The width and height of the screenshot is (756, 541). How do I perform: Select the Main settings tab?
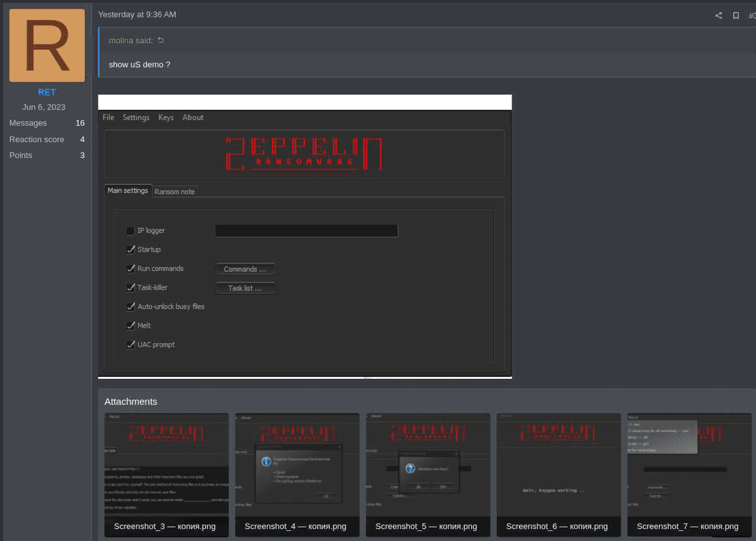[x=128, y=190]
